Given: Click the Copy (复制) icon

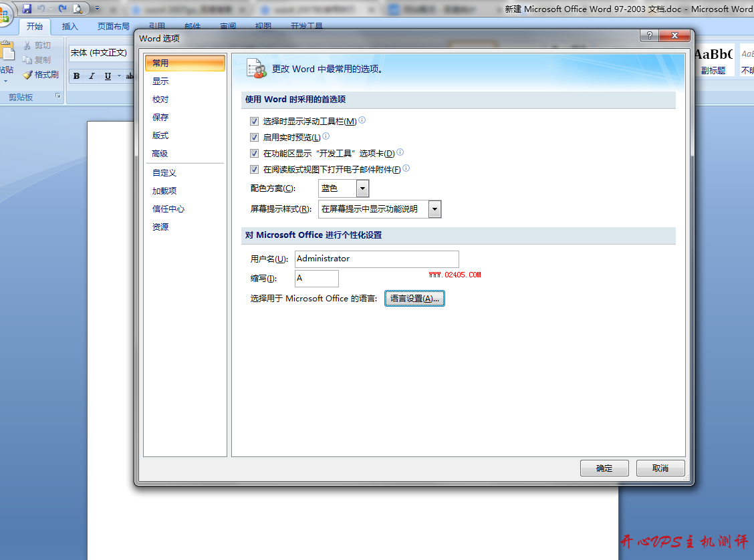Looking at the screenshot, I should click(27, 59).
